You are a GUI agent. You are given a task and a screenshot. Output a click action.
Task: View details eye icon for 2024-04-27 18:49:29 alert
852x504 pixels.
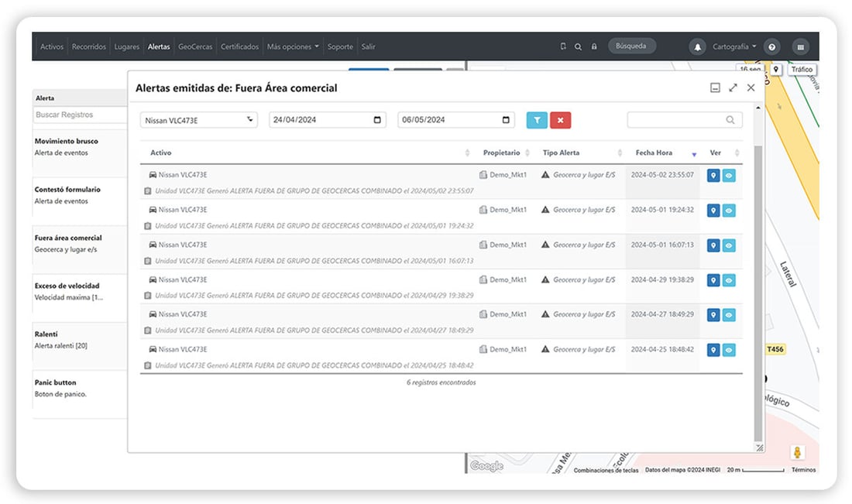[x=729, y=315]
